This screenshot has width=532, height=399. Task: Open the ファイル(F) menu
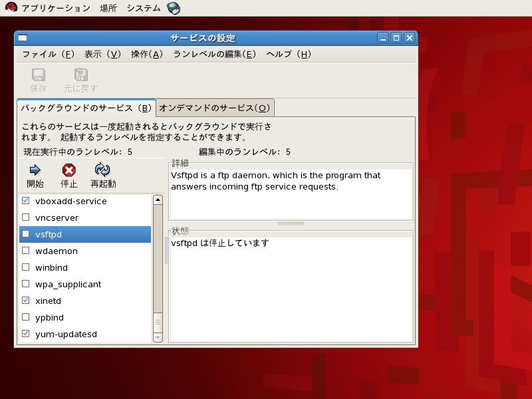(x=48, y=55)
